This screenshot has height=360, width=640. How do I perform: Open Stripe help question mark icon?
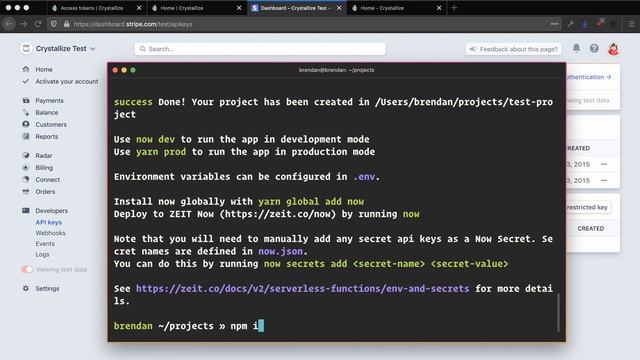pyautogui.click(x=594, y=48)
